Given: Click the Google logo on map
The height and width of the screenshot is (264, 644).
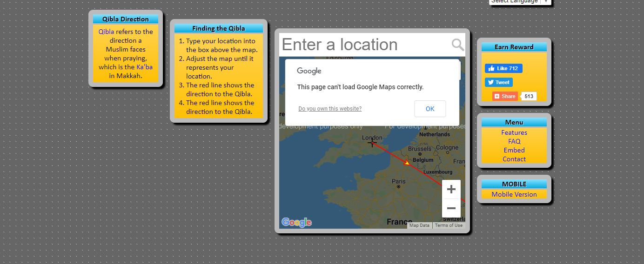Looking at the screenshot, I should point(296,223).
